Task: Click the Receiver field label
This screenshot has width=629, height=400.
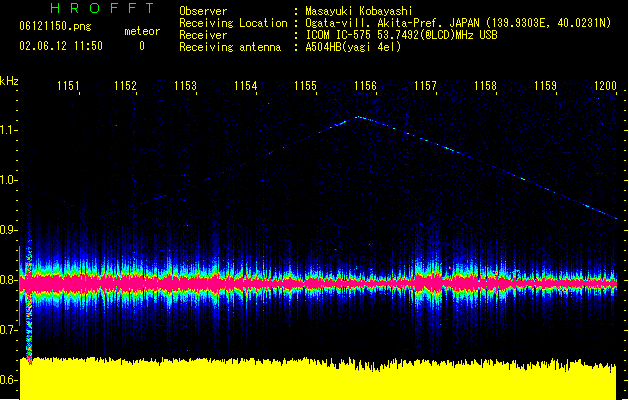Action: point(203,35)
